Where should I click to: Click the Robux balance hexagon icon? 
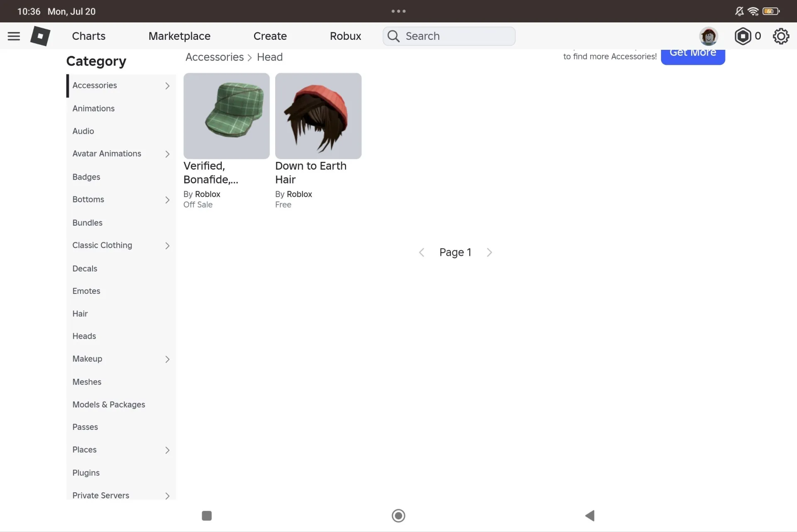pos(743,36)
